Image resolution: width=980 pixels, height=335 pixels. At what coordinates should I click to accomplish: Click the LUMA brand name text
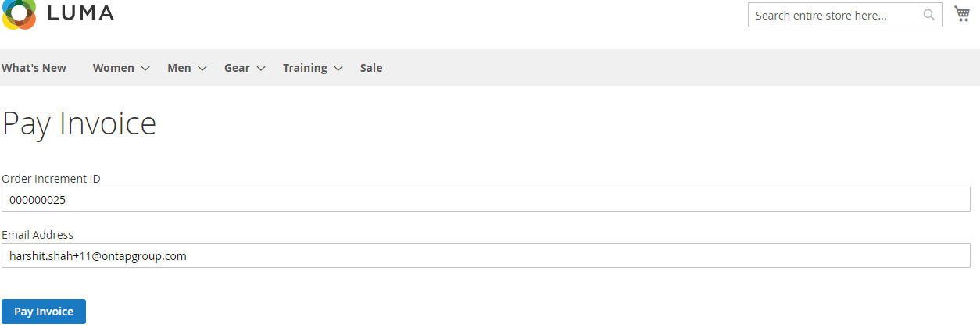coord(80,12)
